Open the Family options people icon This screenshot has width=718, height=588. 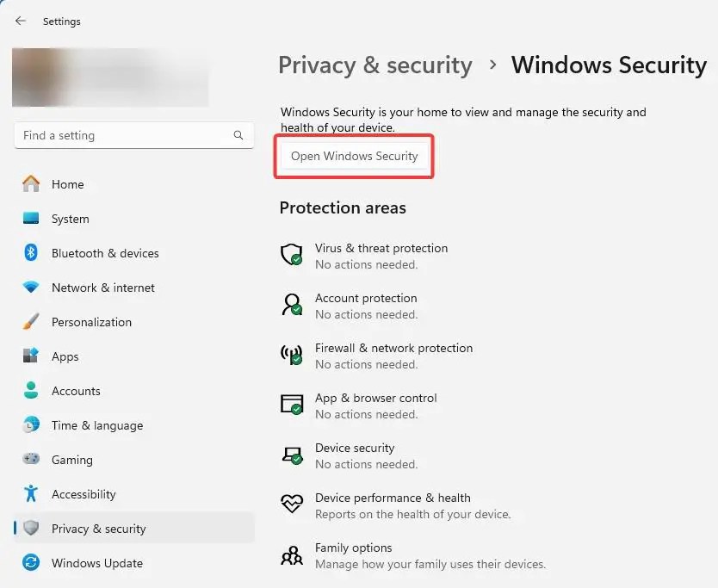click(x=292, y=555)
